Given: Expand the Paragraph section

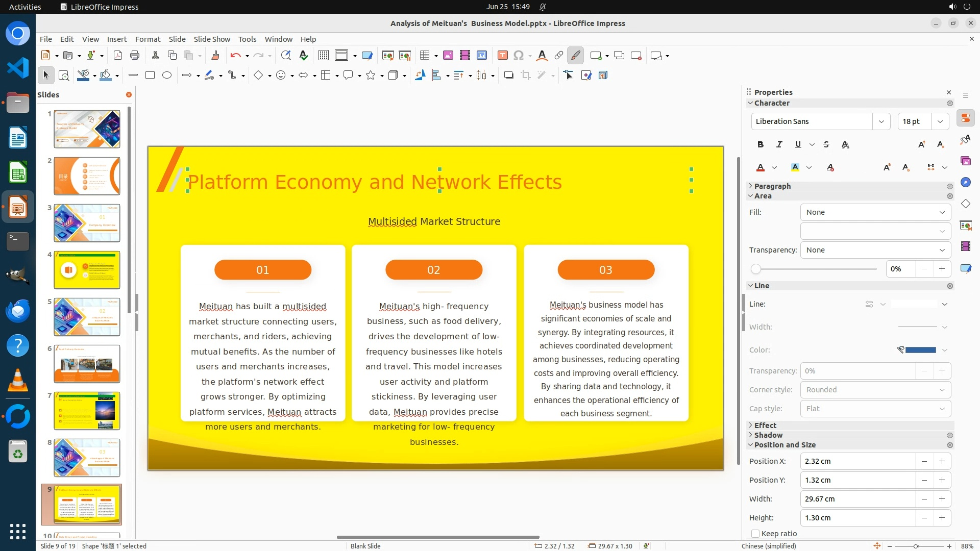Looking at the screenshot, I should click(772, 186).
